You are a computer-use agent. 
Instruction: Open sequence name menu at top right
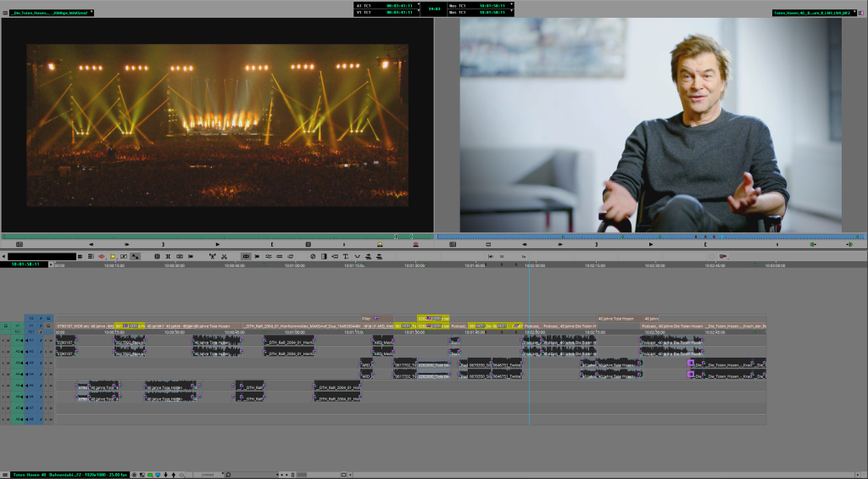(x=814, y=12)
